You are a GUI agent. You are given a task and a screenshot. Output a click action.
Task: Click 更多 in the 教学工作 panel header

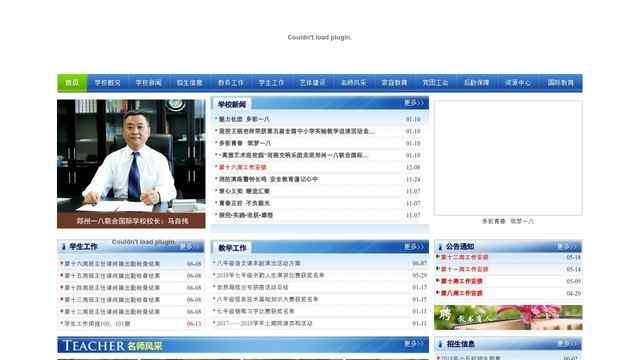pyautogui.click(x=414, y=247)
